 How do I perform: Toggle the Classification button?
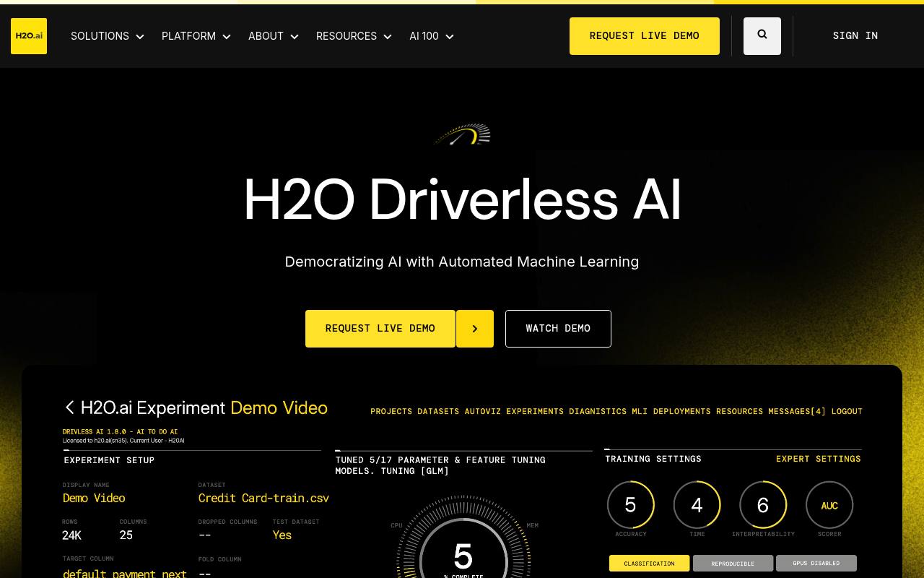coord(649,564)
